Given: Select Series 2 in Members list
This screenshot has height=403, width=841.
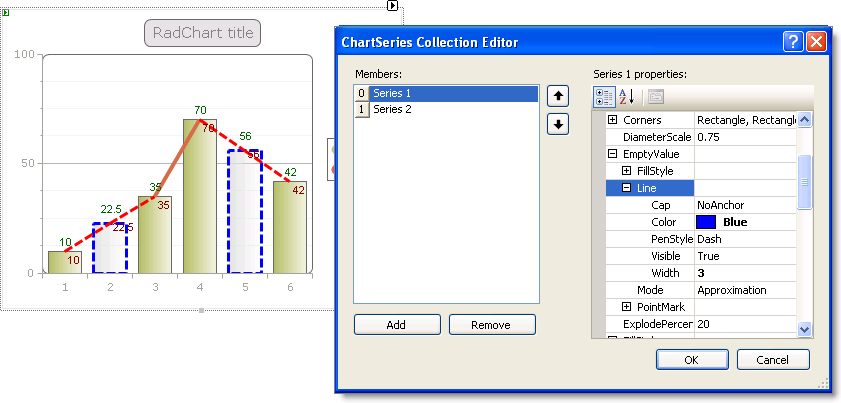Looking at the screenshot, I should (x=446, y=109).
